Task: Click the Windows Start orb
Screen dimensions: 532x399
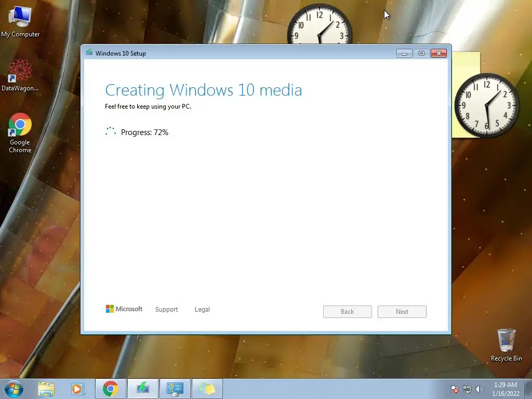Action: click(x=14, y=389)
